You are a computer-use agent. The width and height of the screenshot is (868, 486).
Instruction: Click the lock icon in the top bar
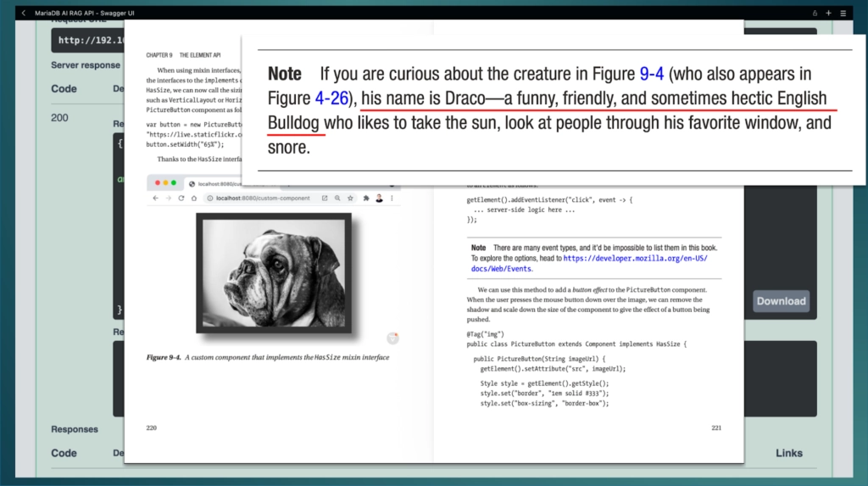[815, 13]
